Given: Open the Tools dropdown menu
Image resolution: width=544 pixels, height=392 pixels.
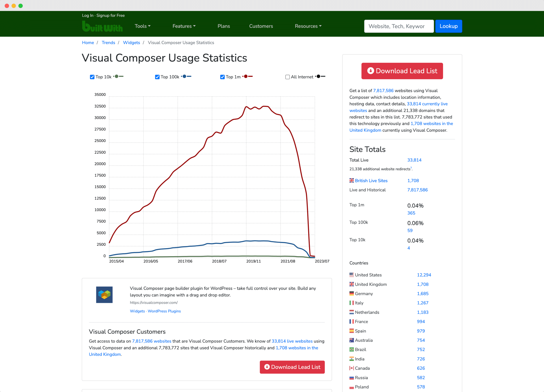Looking at the screenshot, I should (x=142, y=26).
